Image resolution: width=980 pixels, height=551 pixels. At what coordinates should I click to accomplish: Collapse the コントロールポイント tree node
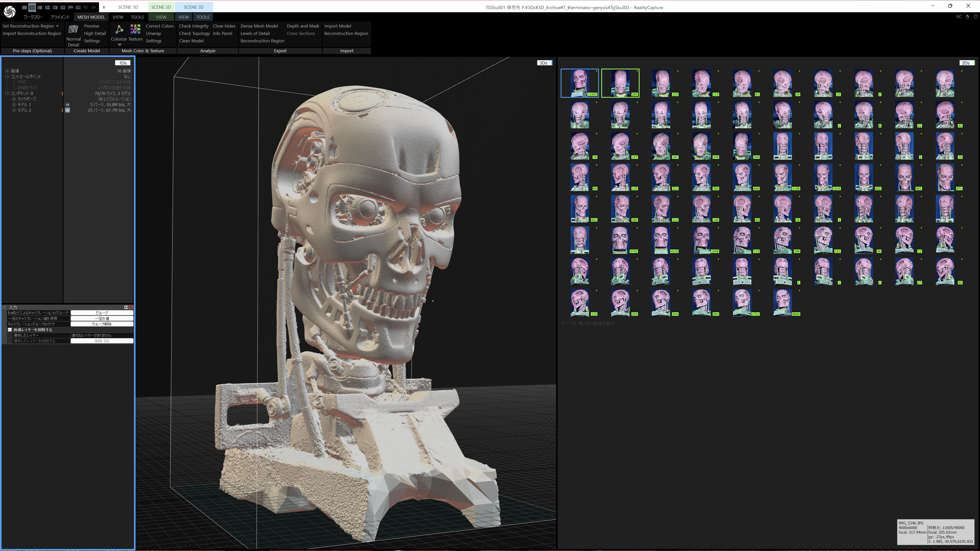pyautogui.click(x=7, y=77)
